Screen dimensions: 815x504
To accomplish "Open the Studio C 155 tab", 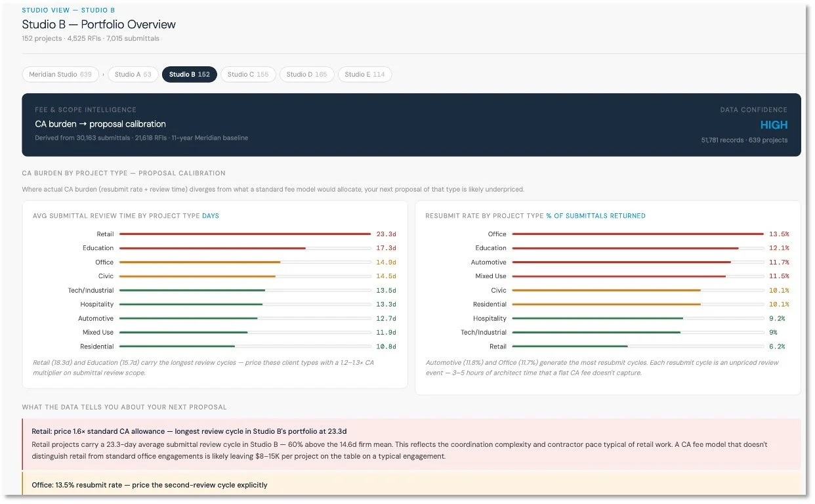I will tap(248, 74).
